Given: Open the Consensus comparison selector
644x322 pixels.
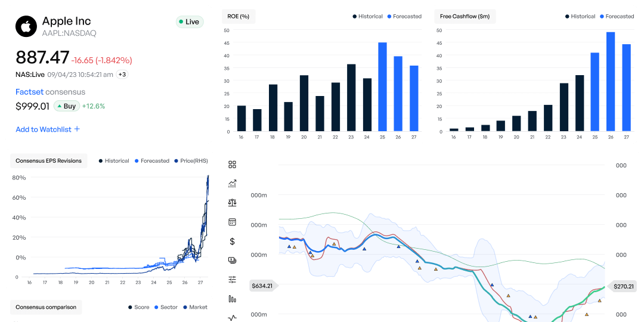Looking at the screenshot, I should pos(46,307).
